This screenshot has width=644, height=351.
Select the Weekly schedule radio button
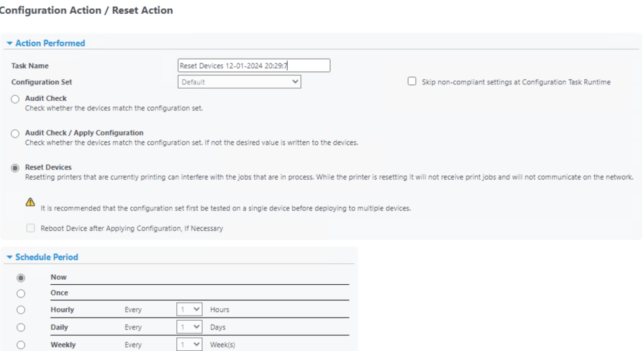coord(21,345)
